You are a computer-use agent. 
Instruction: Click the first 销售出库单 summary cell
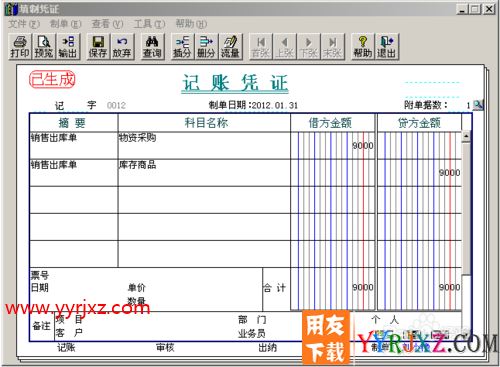coord(74,145)
